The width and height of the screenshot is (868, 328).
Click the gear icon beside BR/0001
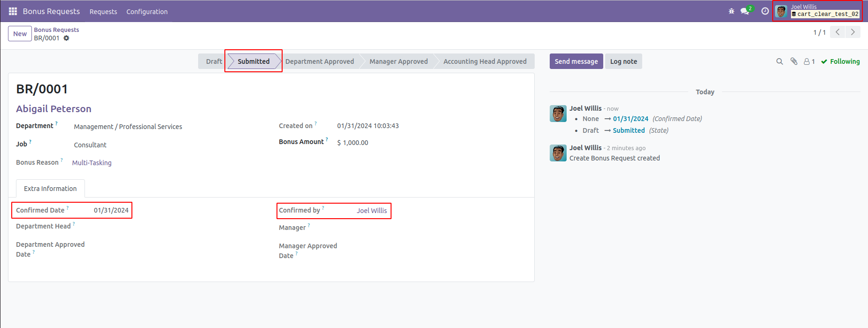(x=67, y=38)
